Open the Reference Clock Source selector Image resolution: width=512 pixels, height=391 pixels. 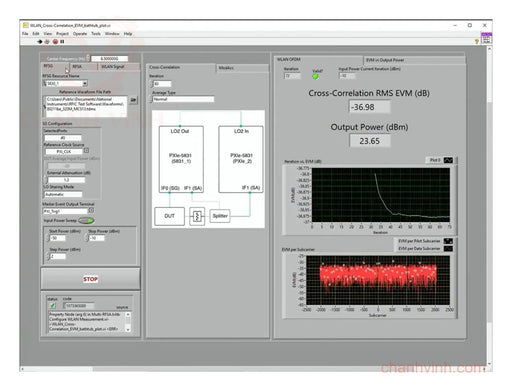tap(86, 151)
